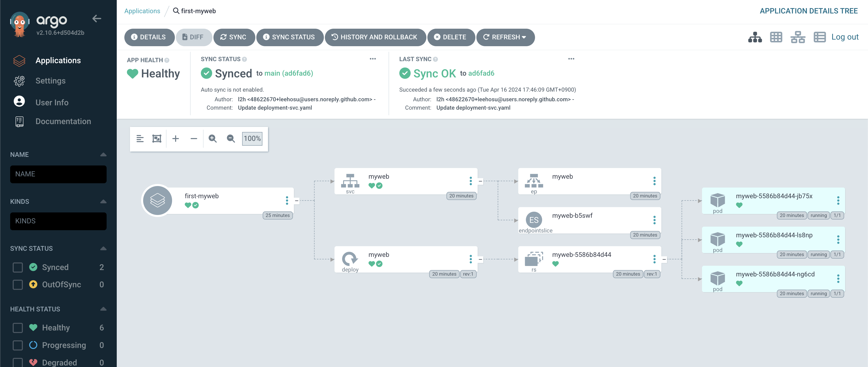
Task: Check the Healthy filter checkbox
Action: [18, 328]
